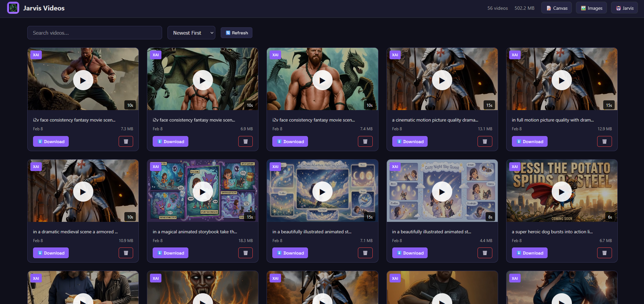Download the 12.9 MB full motion picture video
Viewport: 644px width, 304px height.
tap(530, 141)
